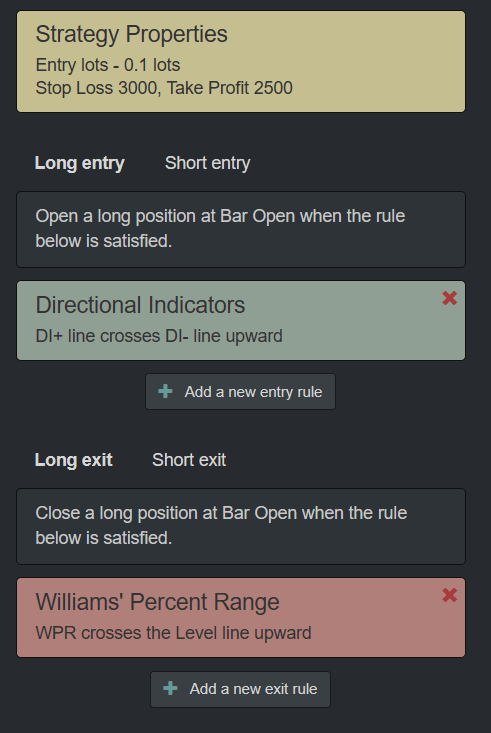Click the Stop Loss 3000, Take Profit 2500 line
The height and width of the screenshot is (733, 491).
[x=164, y=88]
